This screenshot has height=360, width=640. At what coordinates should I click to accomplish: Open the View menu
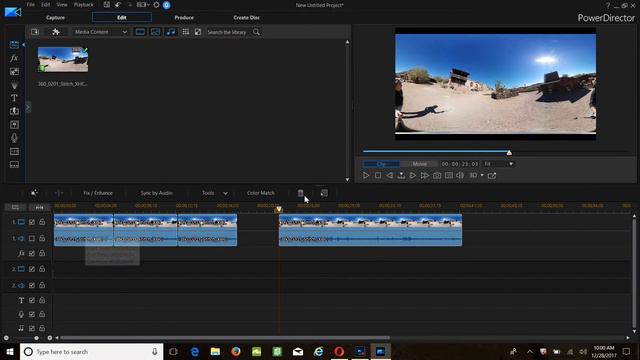point(62,5)
